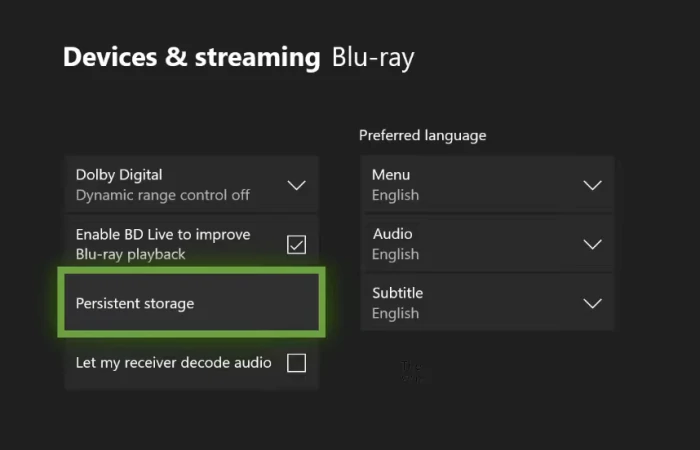Uncheck the Enable BD Live checkbox
This screenshot has width=700, height=450.
[296, 244]
